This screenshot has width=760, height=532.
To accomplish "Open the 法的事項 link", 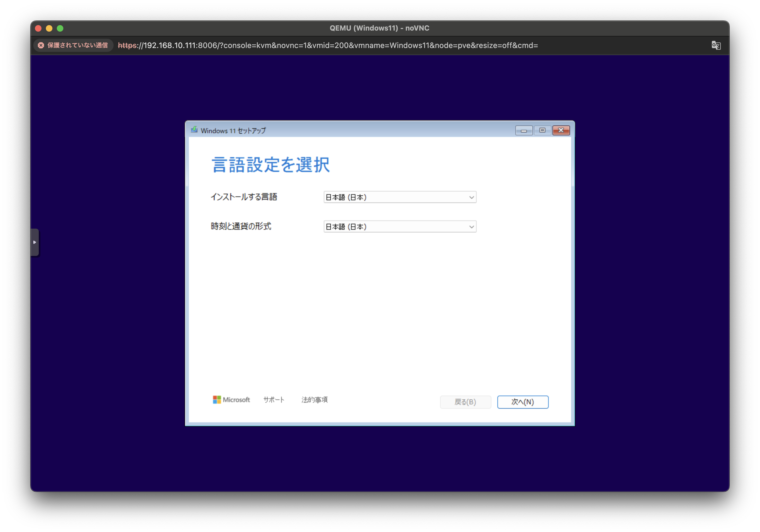I will point(314,400).
